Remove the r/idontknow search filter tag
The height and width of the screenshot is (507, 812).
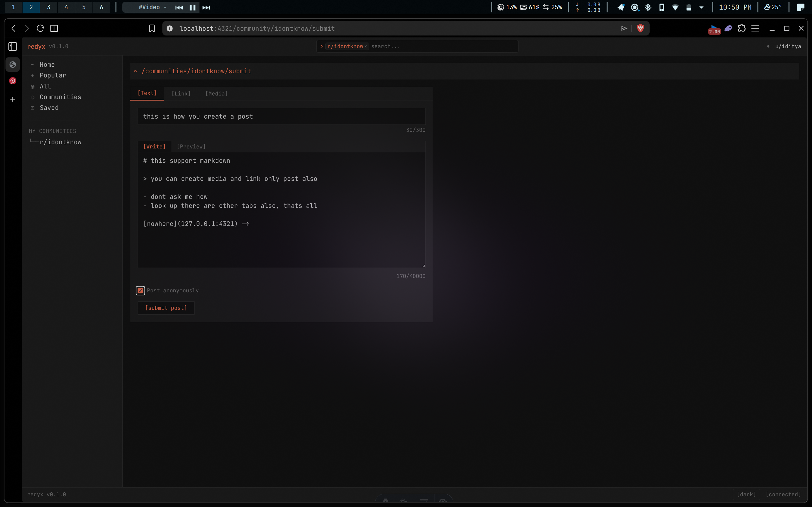tap(365, 46)
